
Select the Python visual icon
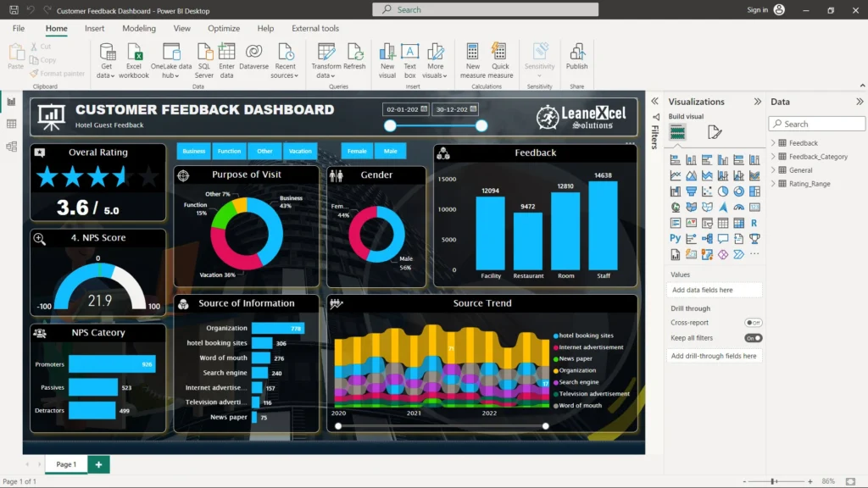676,239
